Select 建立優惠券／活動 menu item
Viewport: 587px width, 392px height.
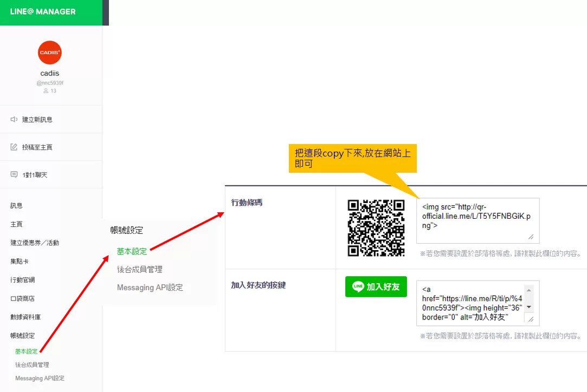click(35, 243)
